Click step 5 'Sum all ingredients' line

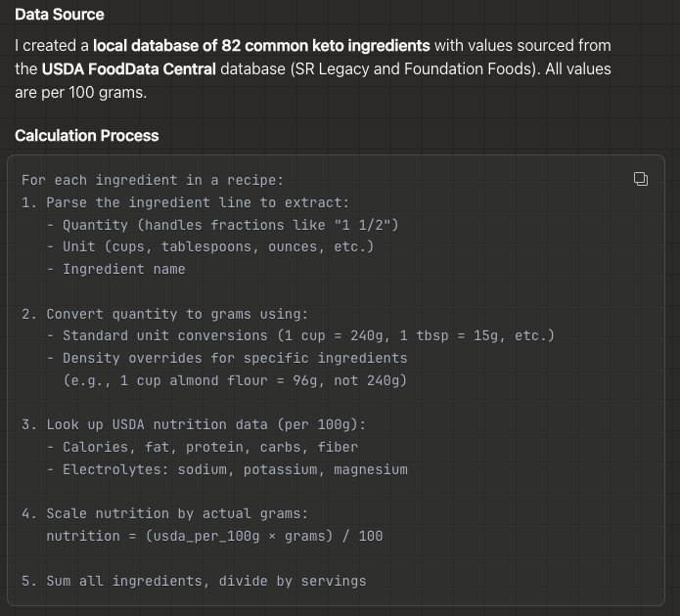193,581
